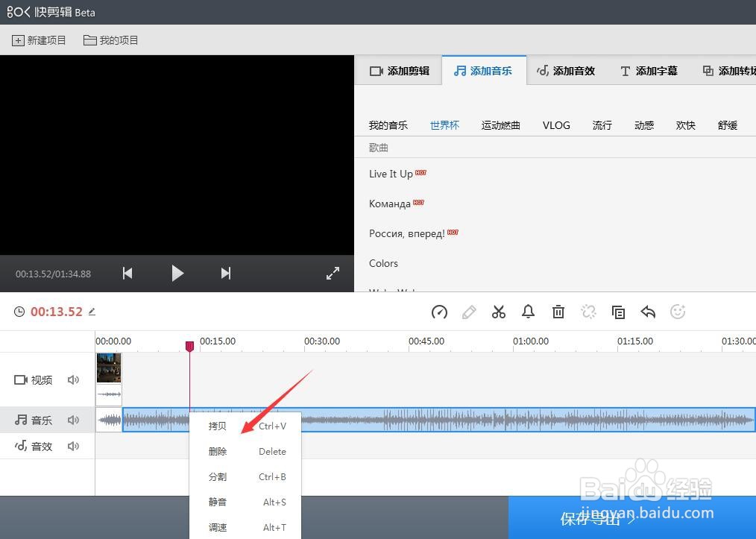Choose 调速 from context menu
The height and width of the screenshot is (539, 756).
pyautogui.click(x=245, y=527)
